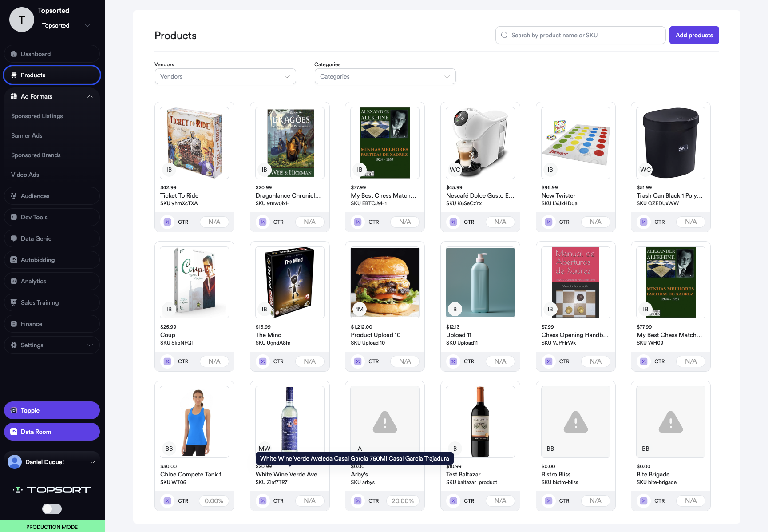Open Dev Tools via its sidebar icon
This screenshot has width=768, height=532.
click(14, 217)
